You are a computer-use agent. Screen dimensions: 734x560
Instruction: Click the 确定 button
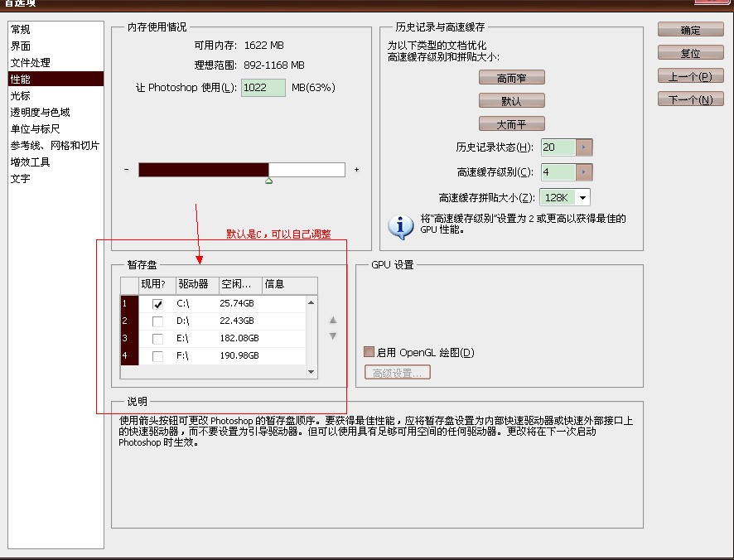[x=690, y=30]
